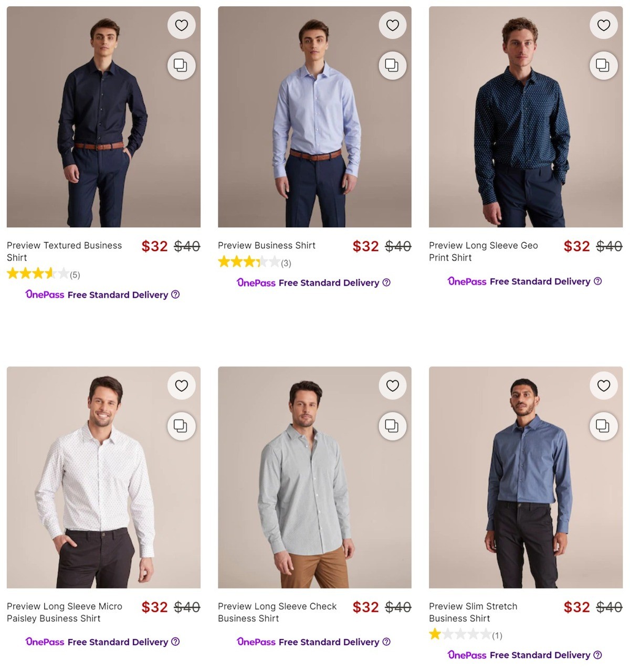
Task: Favourite the Long Sleeve Geo Print Shirt
Action: pyautogui.click(x=604, y=25)
